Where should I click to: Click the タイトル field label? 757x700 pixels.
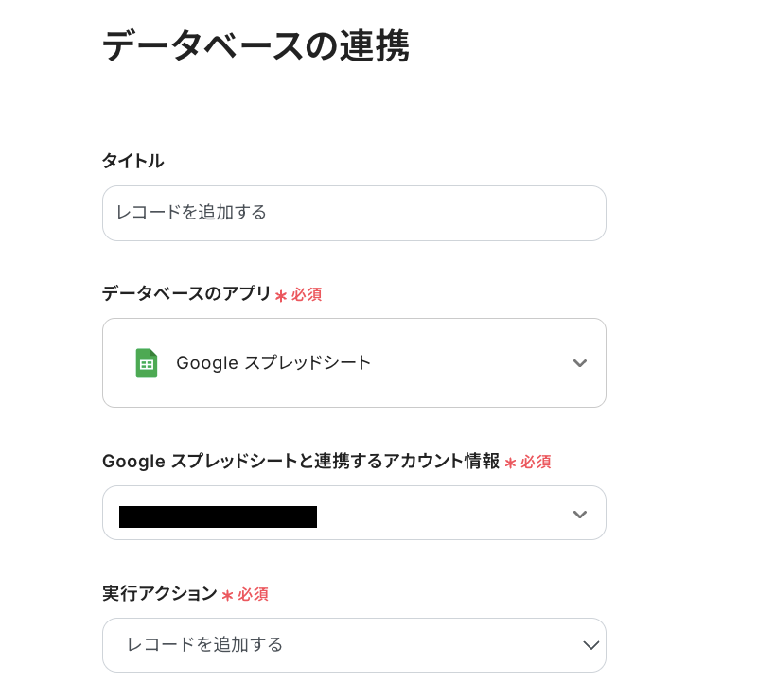(x=132, y=162)
